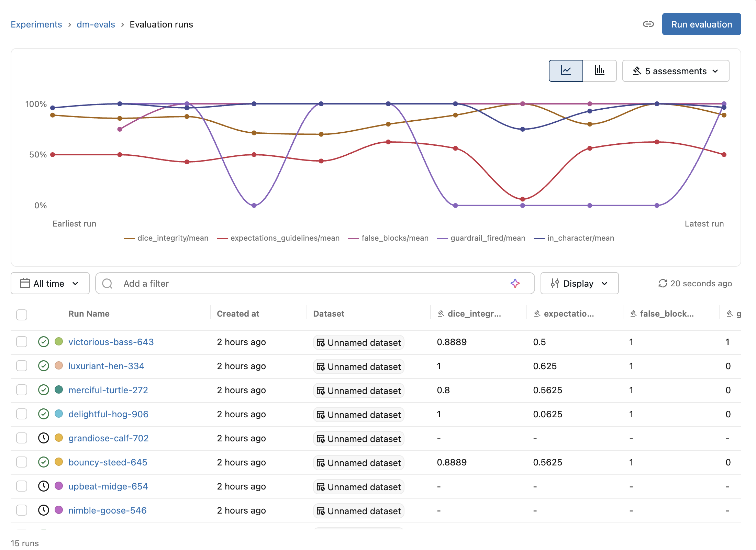Go to dm-evals breadcrumb
Viewport: 756px width, 550px height.
tap(96, 24)
